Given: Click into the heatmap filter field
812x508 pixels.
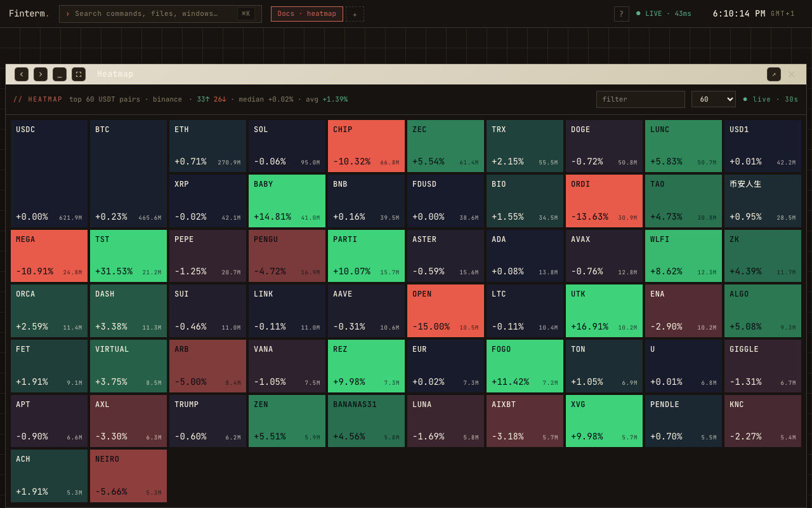Looking at the screenshot, I should 641,99.
